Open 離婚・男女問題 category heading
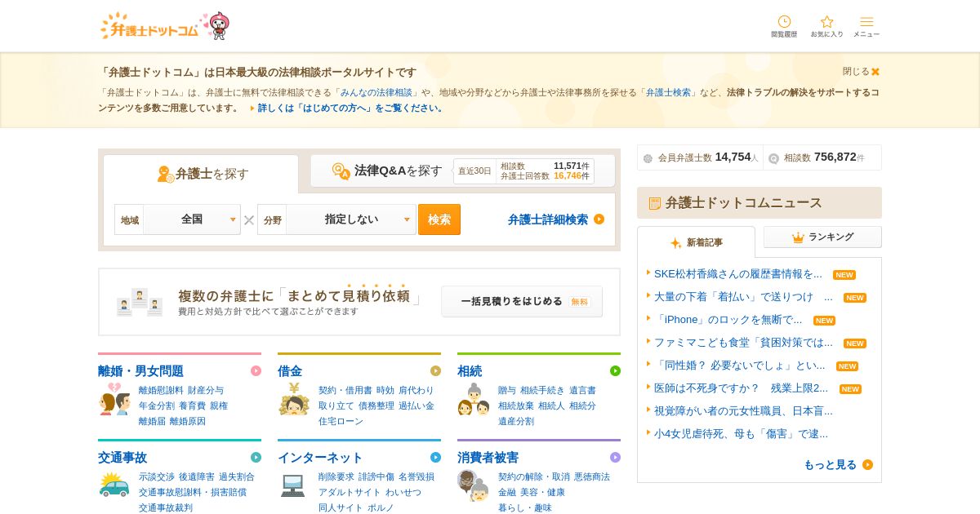Screen dimensions: 980x514 pyautogui.click(x=140, y=371)
